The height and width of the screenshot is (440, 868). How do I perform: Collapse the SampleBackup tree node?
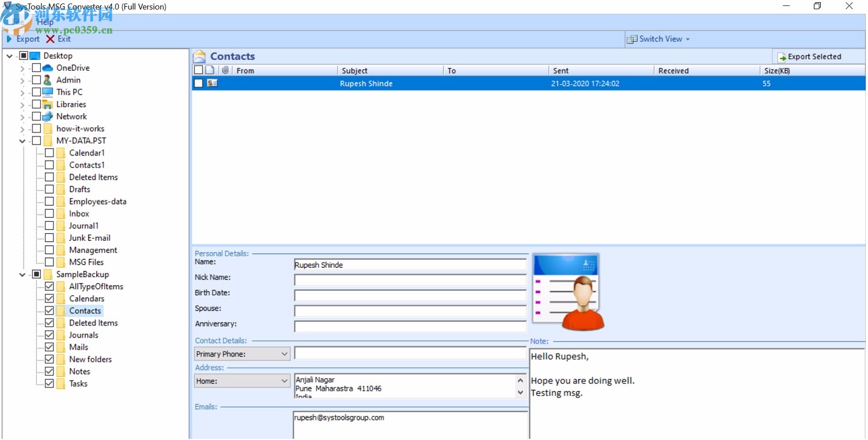(21, 274)
